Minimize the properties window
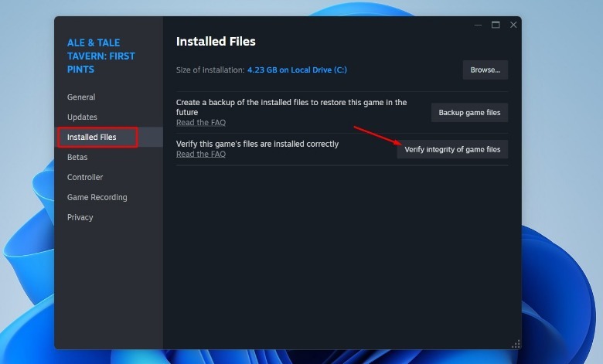Viewport: 603px width, 364px height. 478,25
